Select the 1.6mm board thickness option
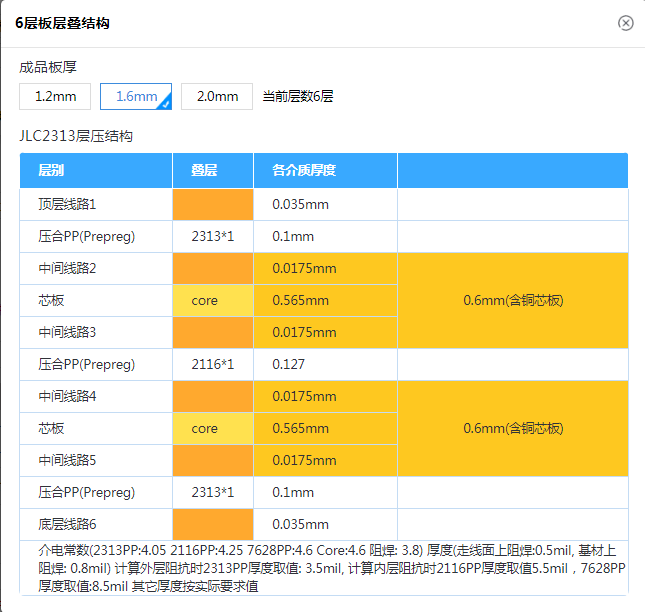The height and width of the screenshot is (612, 645). pos(136,97)
